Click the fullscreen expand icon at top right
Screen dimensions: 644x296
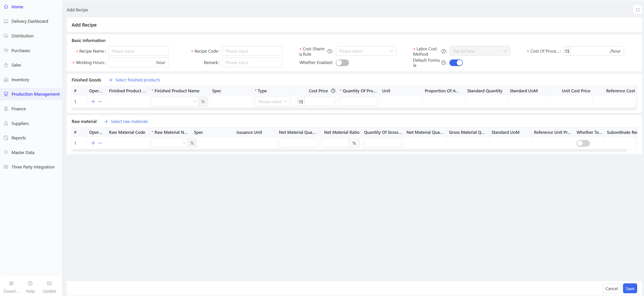[x=637, y=10]
